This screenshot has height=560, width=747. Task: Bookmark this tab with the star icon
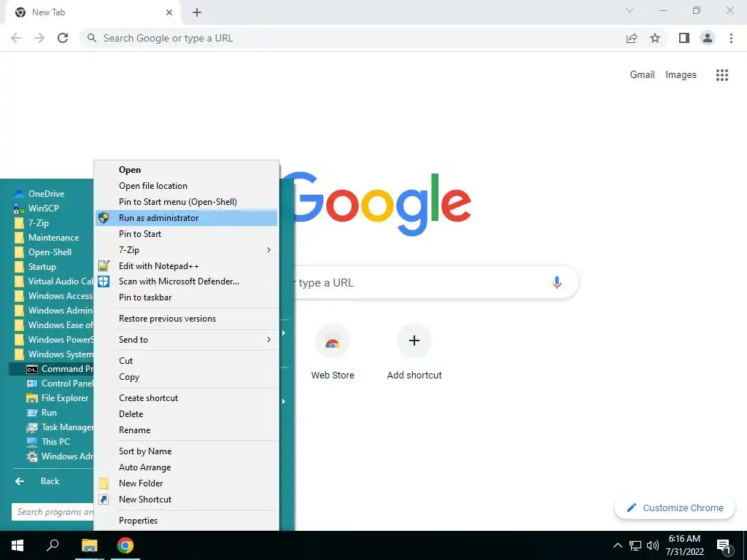[x=655, y=38]
